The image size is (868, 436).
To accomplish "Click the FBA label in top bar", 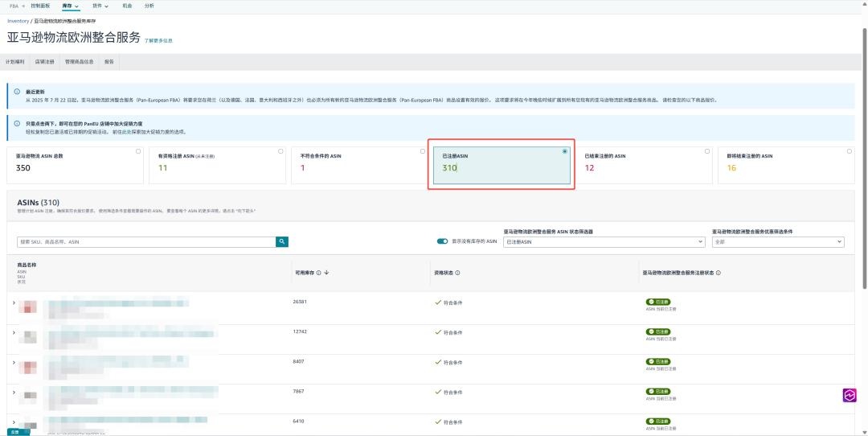I will pos(14,6).
